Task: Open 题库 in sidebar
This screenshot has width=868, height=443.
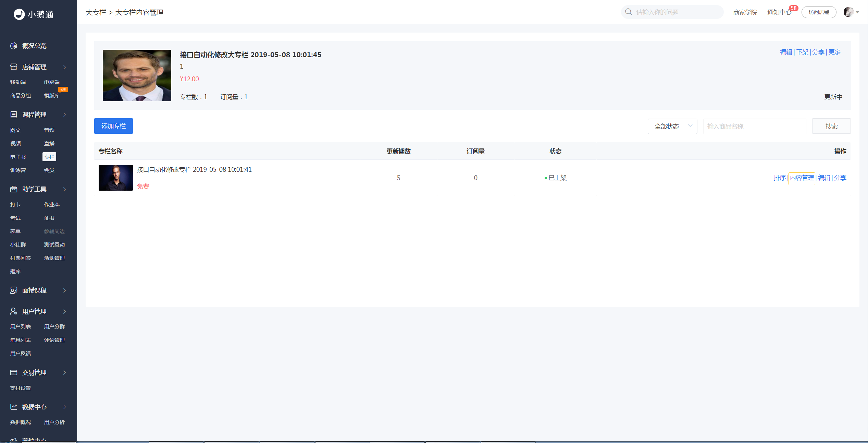Action: 15,272
